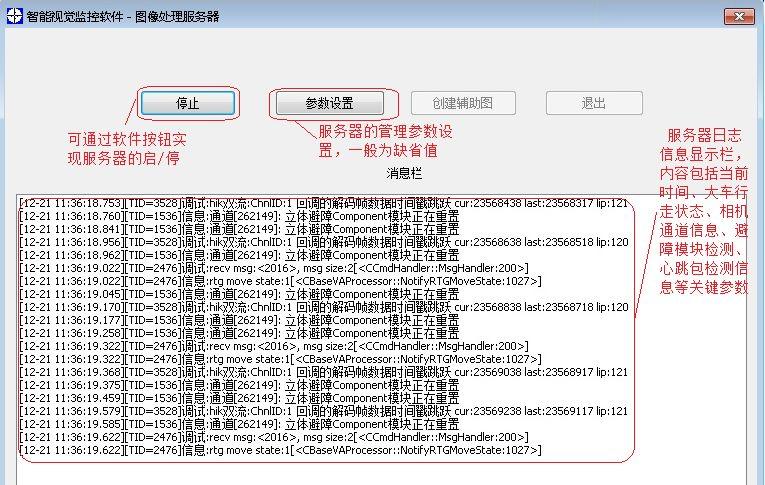Image resolution: width=765 pixels, height=485 pixels.
Task: Click the 退出 exit button
Action: pyautogui.click(x=594, y=103)
